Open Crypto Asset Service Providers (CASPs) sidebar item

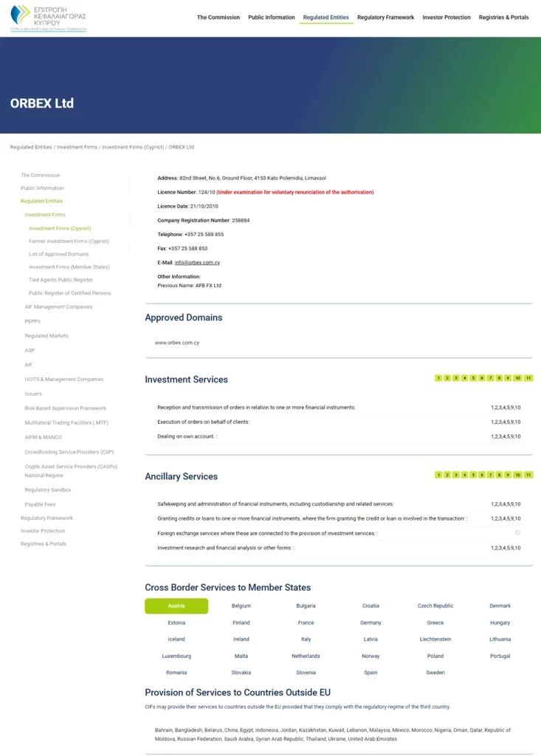(72, 471)
